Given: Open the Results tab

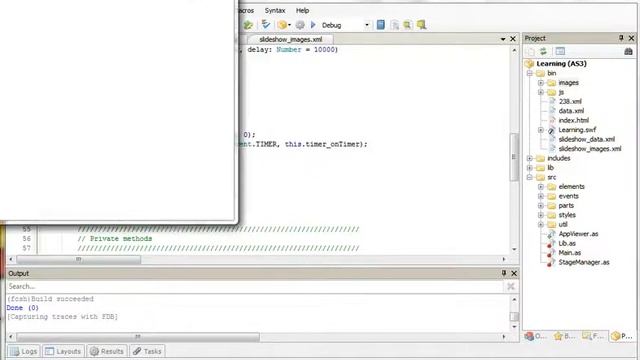Looking at the screenshot, I should (107, 351).
